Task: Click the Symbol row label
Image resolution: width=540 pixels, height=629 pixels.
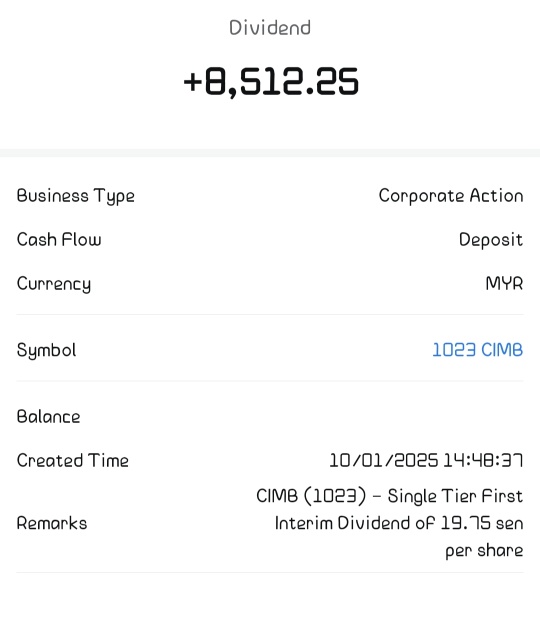Action: pos(46,350)
